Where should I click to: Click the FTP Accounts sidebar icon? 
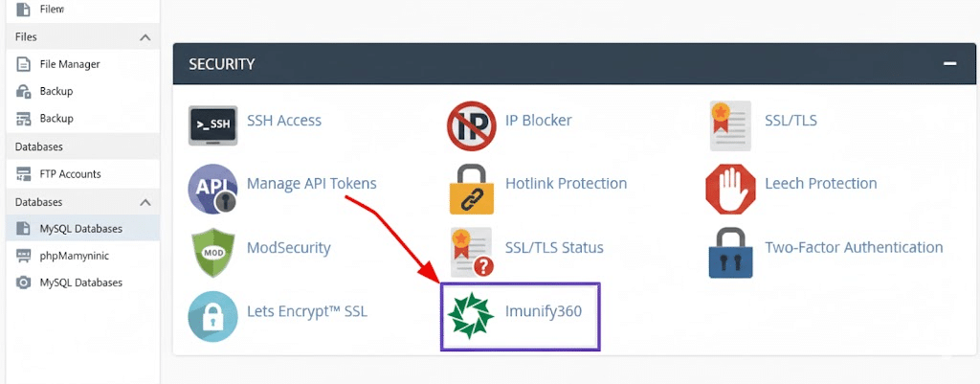tap(23, 174)
